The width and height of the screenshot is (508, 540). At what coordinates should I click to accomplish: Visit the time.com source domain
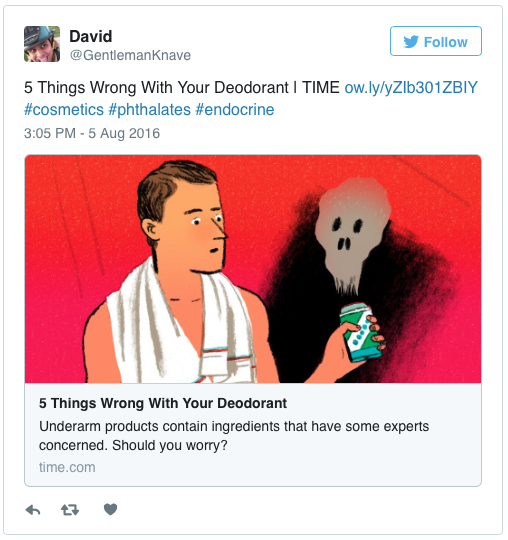pos(67,467)
